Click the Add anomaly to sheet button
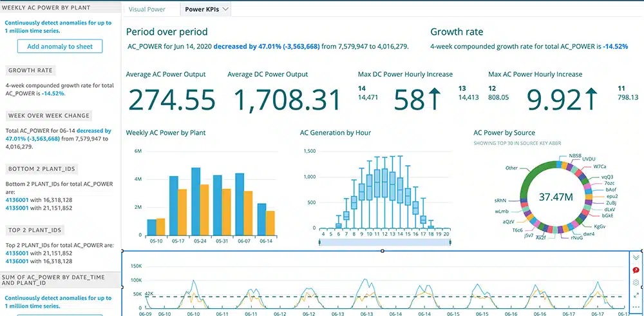Viewport: 644px width, 316px height. click(x=60, y=46)
